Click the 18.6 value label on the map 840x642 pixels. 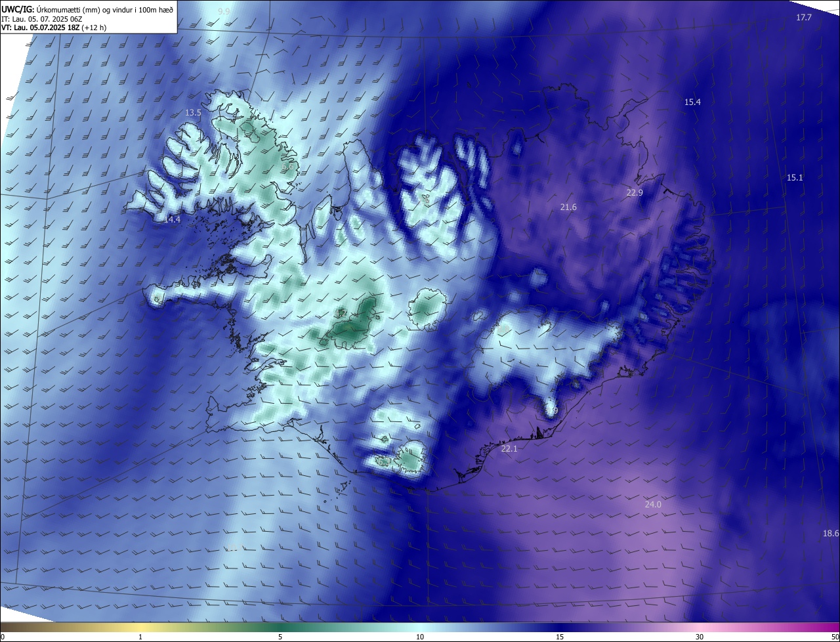click(x=831, y=534)
